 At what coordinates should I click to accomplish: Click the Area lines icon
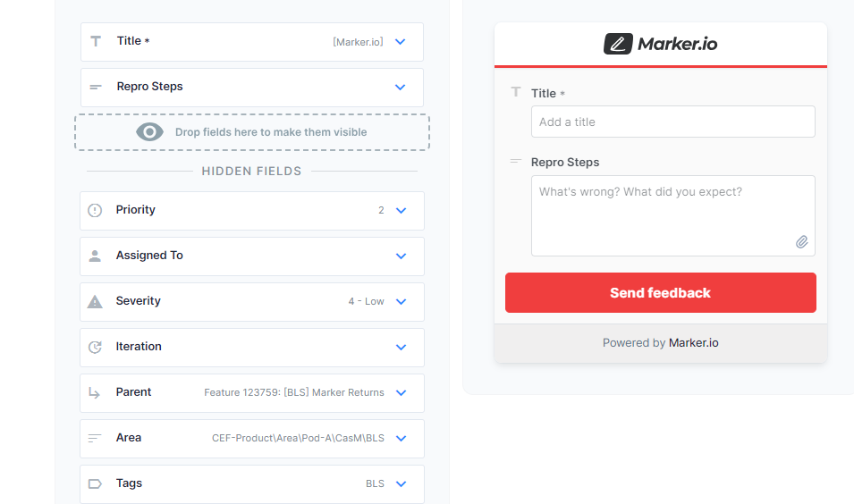coord(95,438)
